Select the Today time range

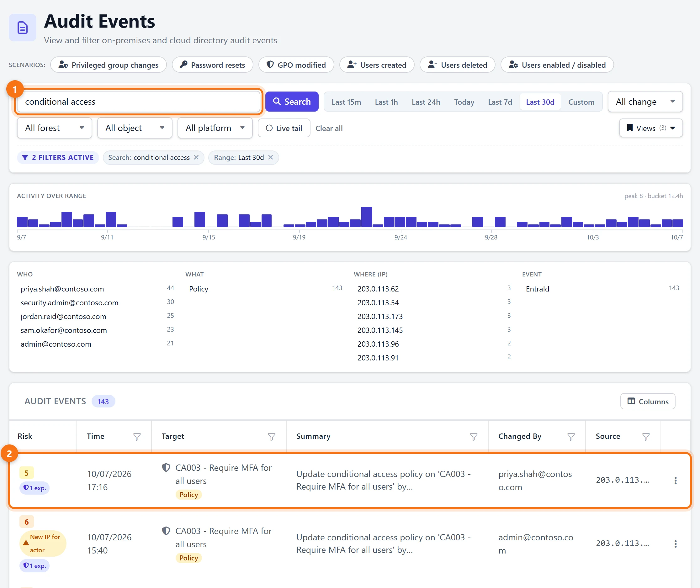tap(464, 102)
